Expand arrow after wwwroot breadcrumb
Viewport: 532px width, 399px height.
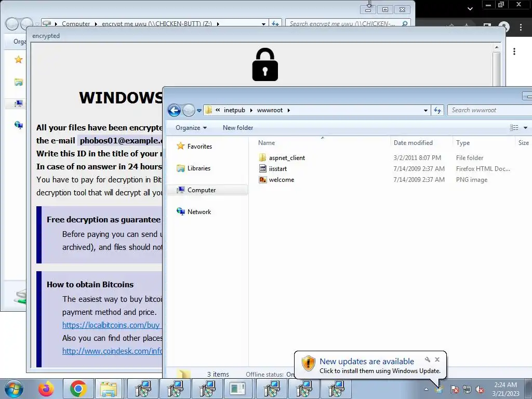pos(289,110)
